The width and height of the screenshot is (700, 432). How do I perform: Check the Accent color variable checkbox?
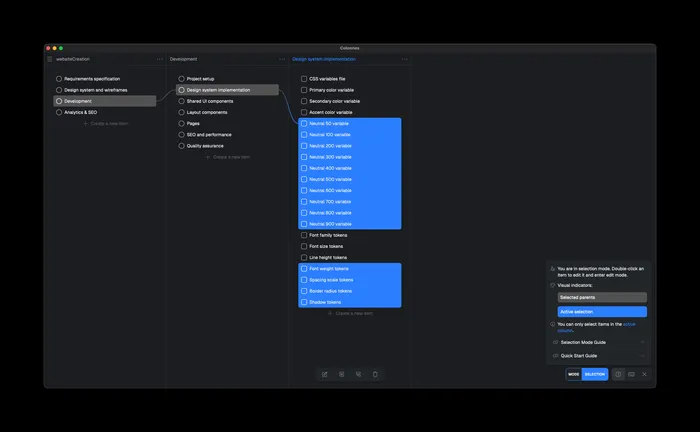pos(304,112)
